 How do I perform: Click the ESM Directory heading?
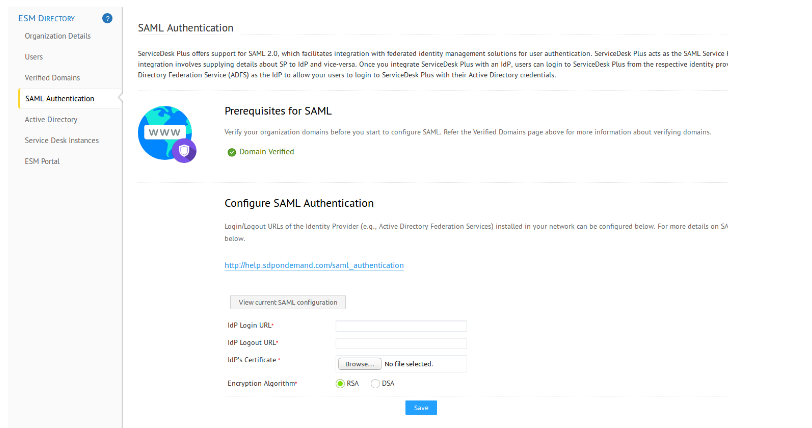pos(47,18)
